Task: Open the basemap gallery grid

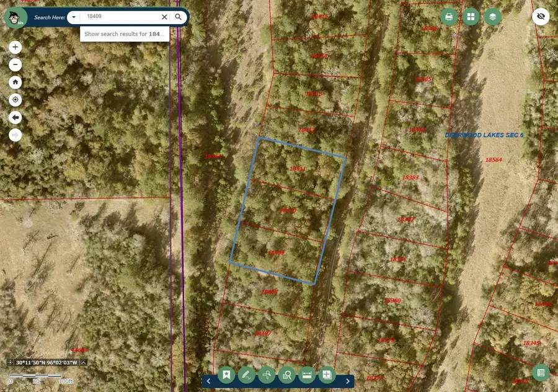Action: [x=471, y=17]
